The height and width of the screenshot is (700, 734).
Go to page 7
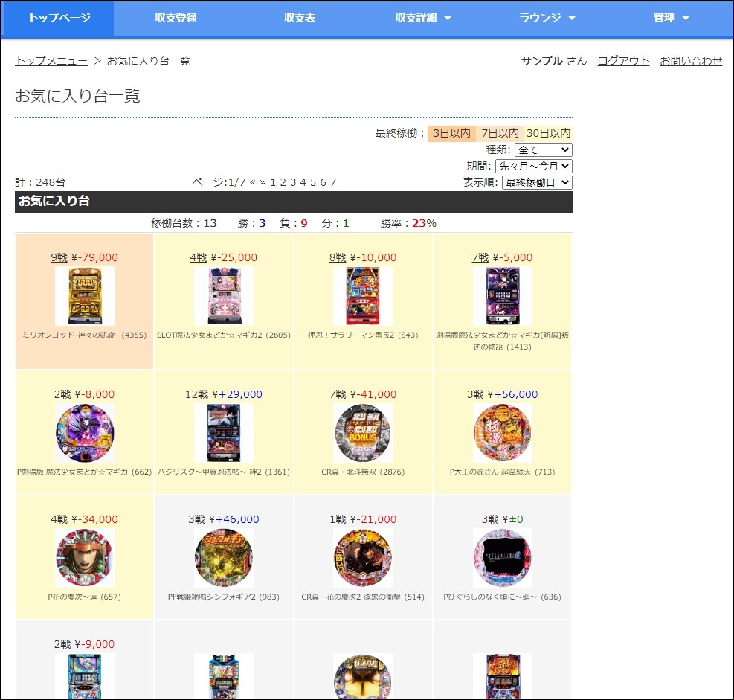pyautogui.click(x=333, y=182)
